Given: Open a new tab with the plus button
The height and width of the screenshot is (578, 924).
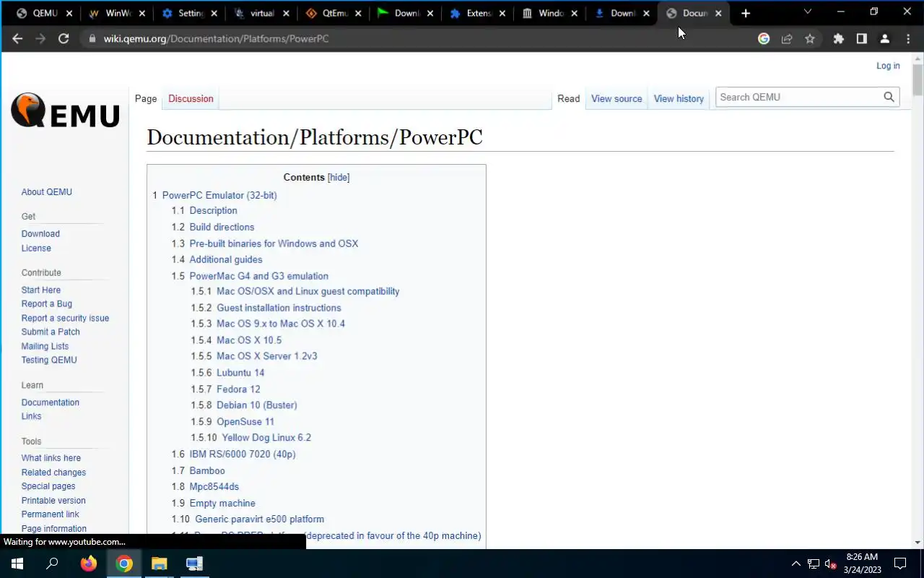Looking at the screenshot, I should click(746, 13).
